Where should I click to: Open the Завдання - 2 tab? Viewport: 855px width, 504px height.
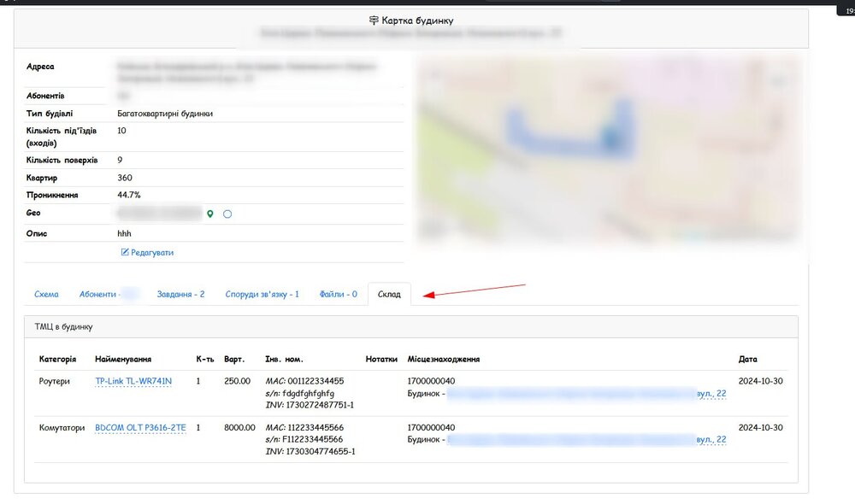(180, 294)
